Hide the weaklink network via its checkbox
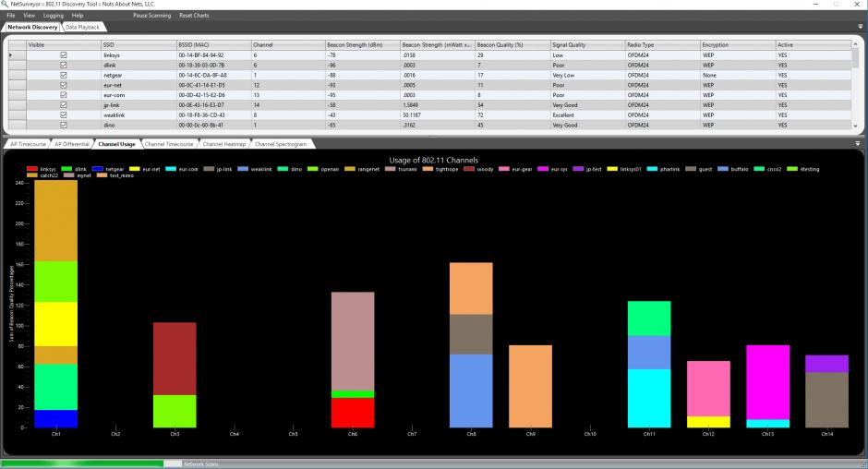 point(64,114)
